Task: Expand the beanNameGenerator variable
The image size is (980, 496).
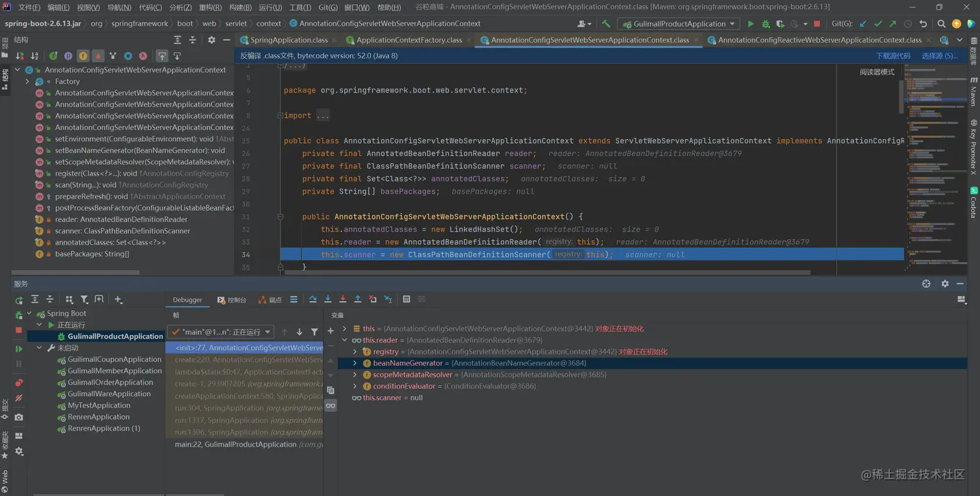Action: point(355,363)
